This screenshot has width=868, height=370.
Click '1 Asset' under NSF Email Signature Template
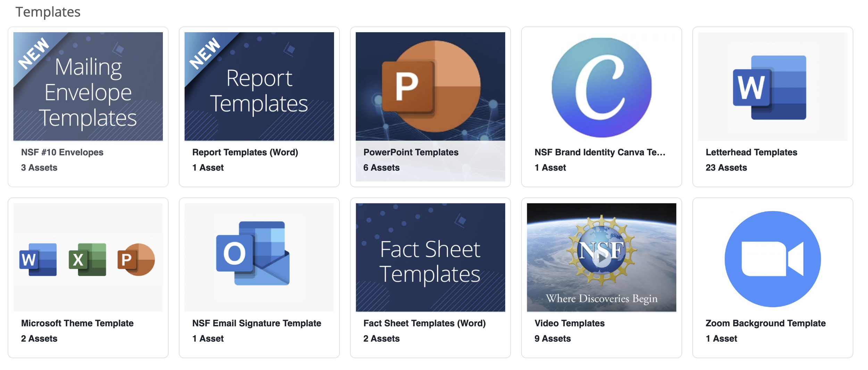(208, 338)
